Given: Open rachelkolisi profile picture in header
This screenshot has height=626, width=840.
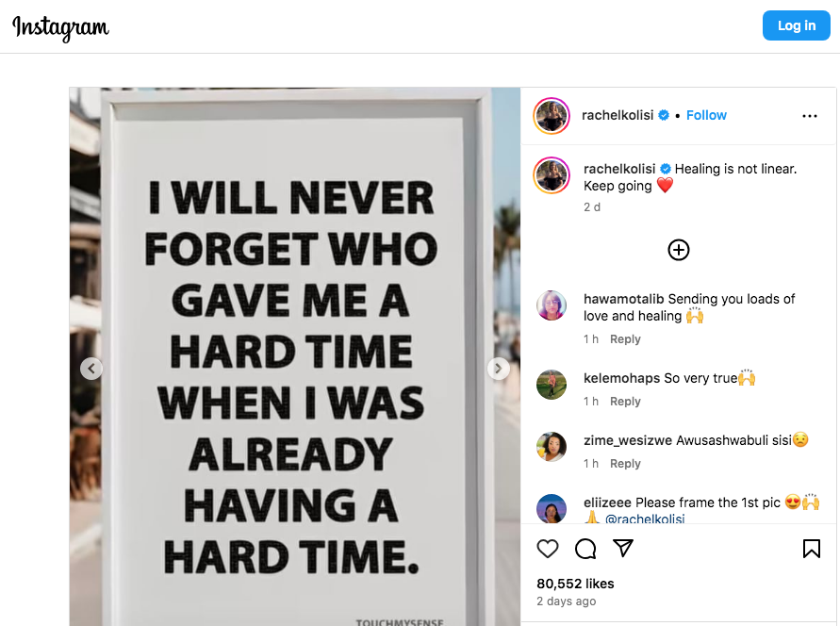Looking at the screenshot, I should pos(552,116).
